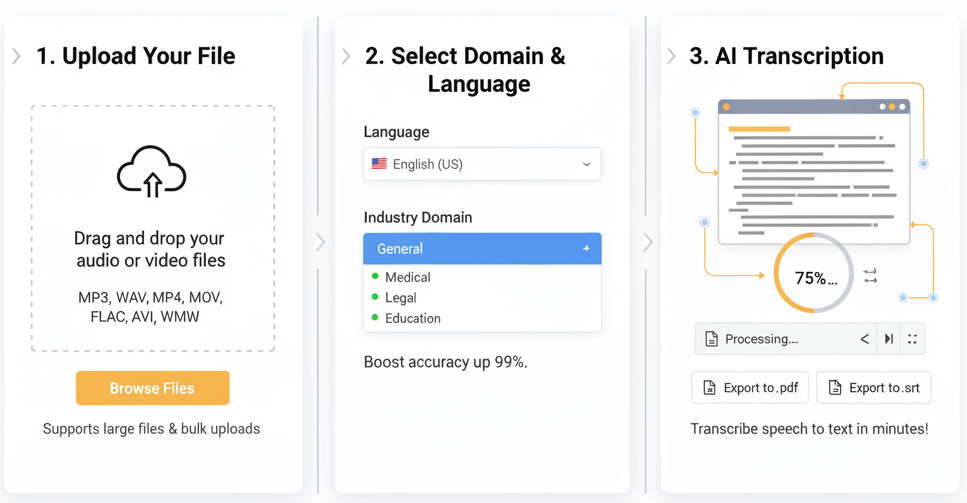This screenshot has height=503, width=967.
Task: Click the grid dots icon in Processing bar
Action: click(x=912, y=339)
